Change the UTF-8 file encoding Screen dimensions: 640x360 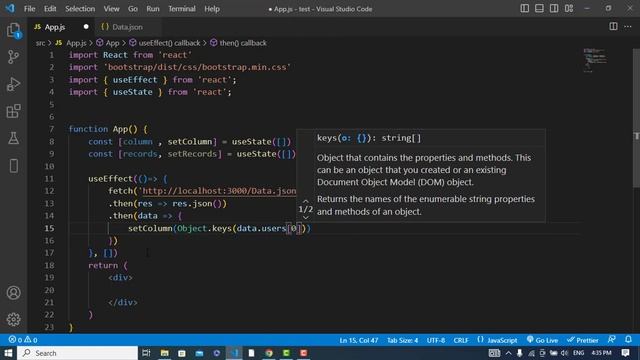click(x=436, y=340)
